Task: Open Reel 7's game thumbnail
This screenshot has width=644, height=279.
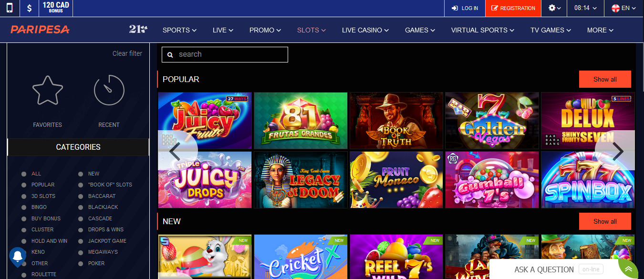Action: [x=396, y=257]
